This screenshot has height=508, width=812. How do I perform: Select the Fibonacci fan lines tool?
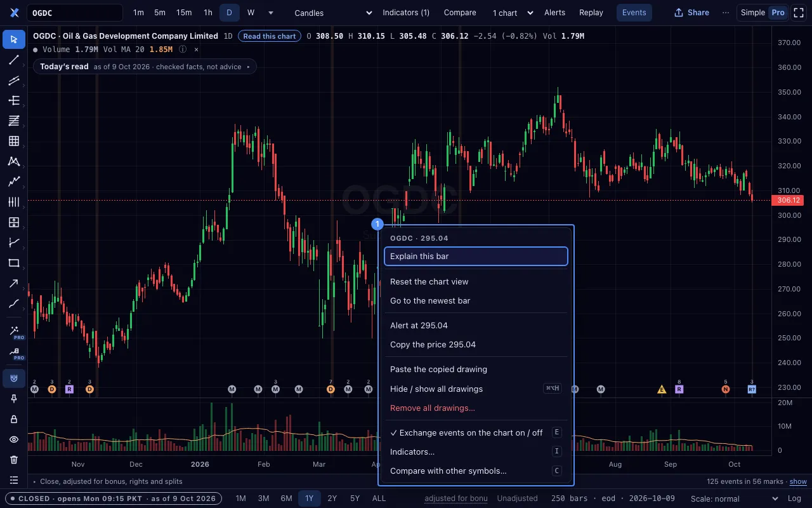14,121
